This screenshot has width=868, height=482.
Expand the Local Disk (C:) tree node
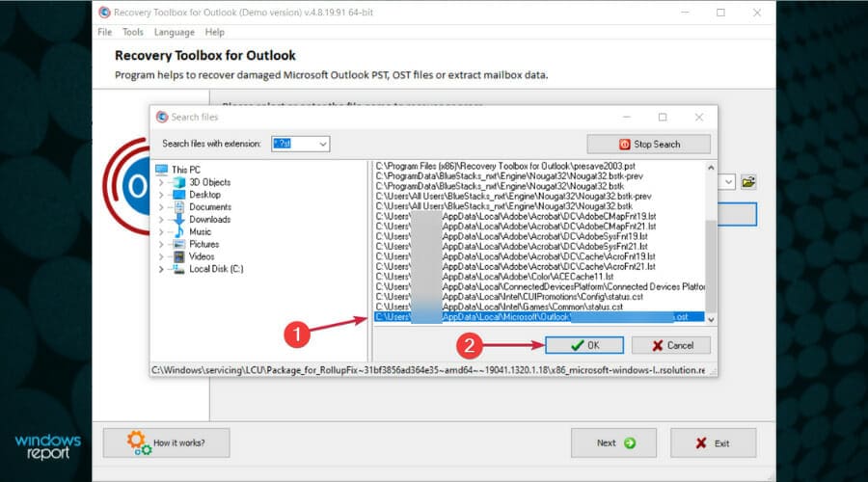click(x=161, y=269)
